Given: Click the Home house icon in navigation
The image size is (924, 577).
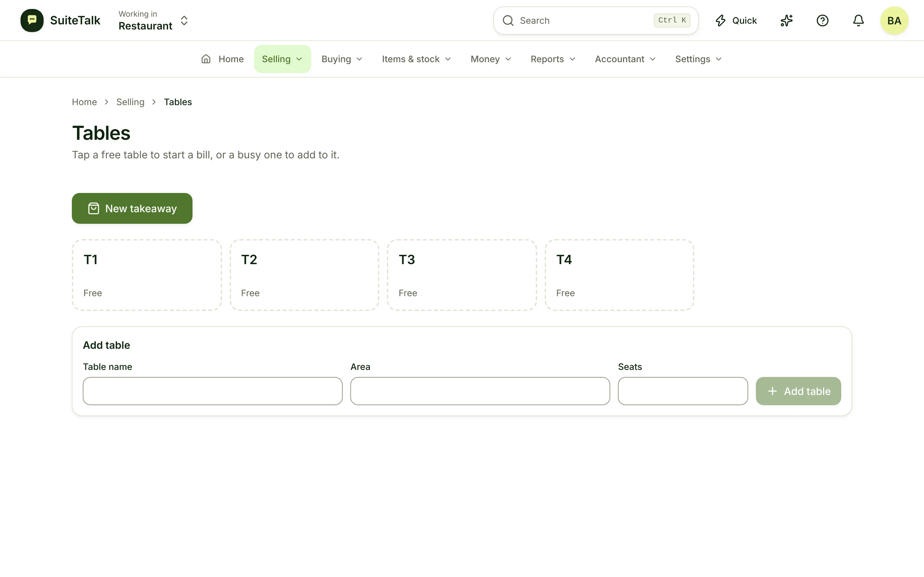Looking at the screenshot, I should pos(206,59).
